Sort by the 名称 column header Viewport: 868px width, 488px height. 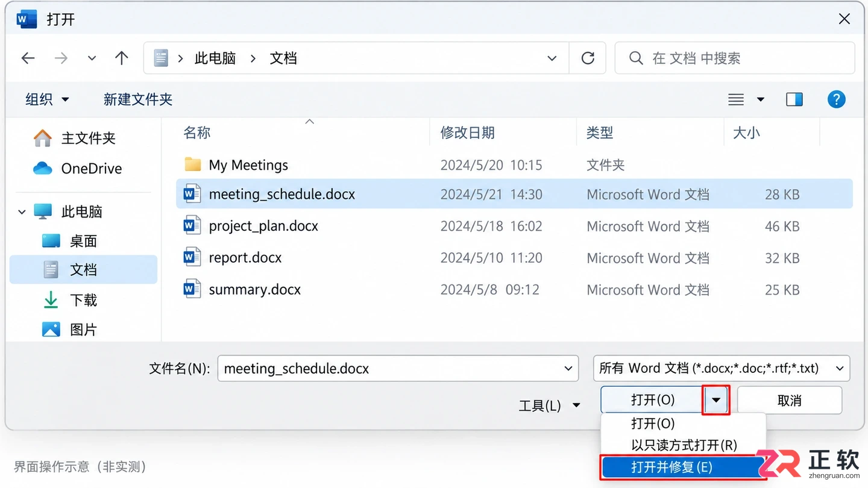click(197, 133)
